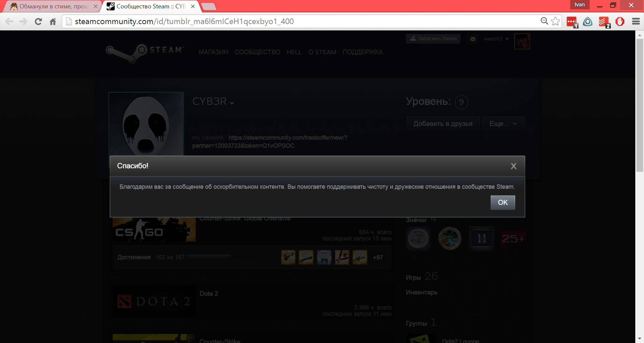Open the О STEAM menu item

(322, 52)
